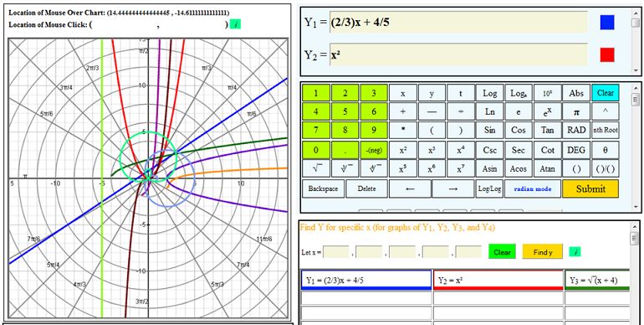The width and height of the screenshot is (644, 325).
Task: Click the x squared key
Action: coord(403,150)
